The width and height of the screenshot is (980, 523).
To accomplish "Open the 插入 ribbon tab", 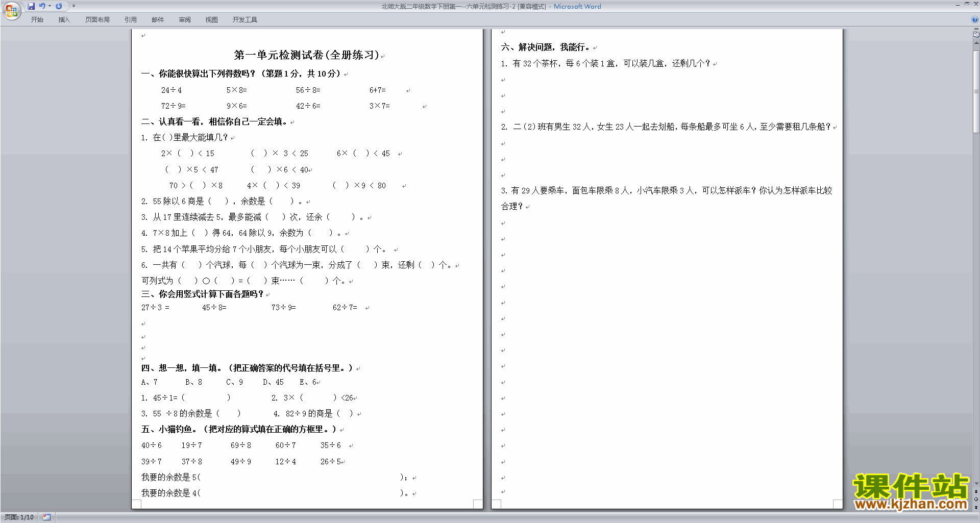I will 64,20.
